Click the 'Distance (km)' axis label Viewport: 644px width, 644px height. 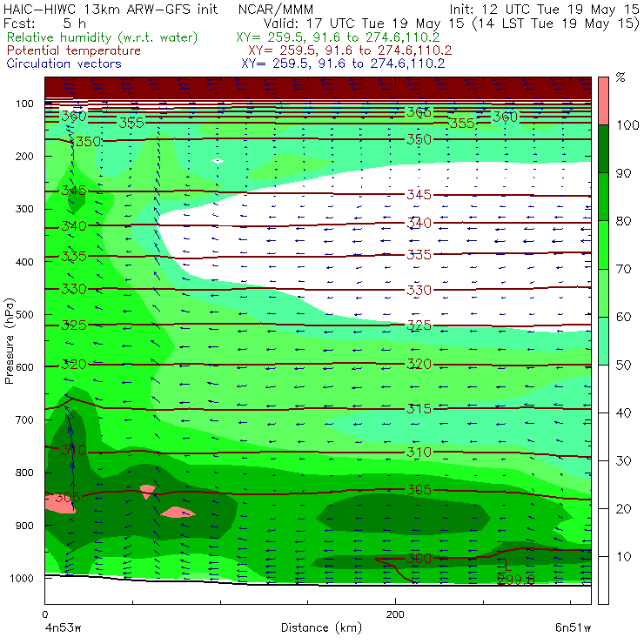[321, 627]
